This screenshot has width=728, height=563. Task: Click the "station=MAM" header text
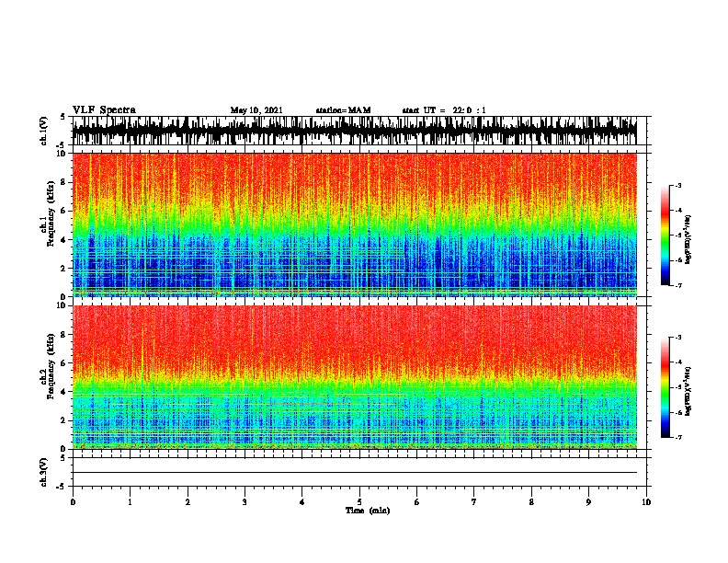point(343,110)
